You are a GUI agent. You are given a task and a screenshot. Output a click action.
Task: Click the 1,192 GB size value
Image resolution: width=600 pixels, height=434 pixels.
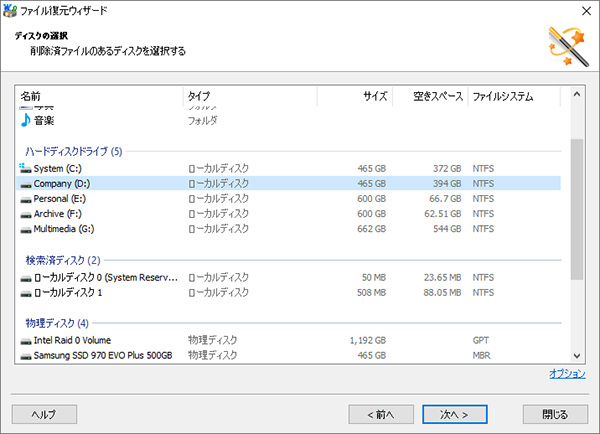click(368, 340)
